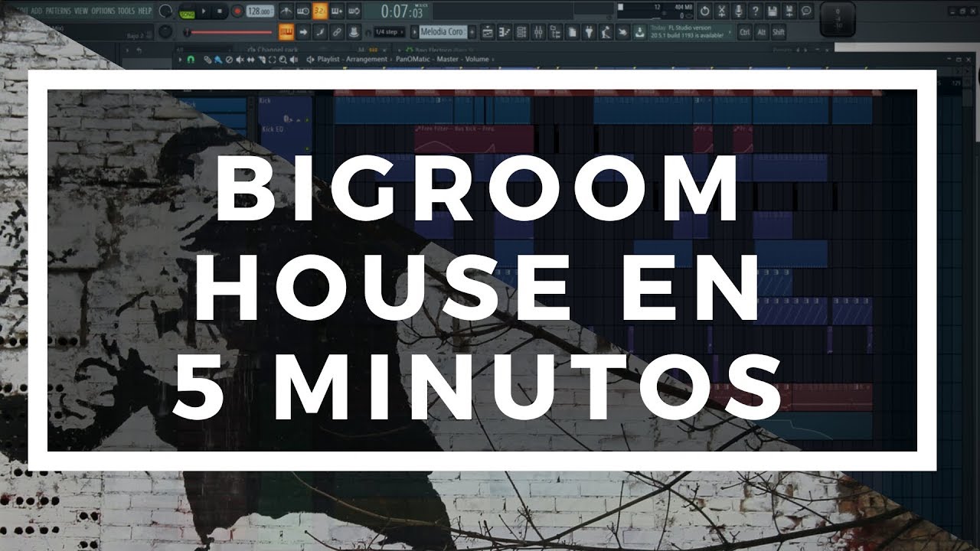The image size is (980, 551).
Task: Open the Playlist options arrow menu
Action: 181,59
